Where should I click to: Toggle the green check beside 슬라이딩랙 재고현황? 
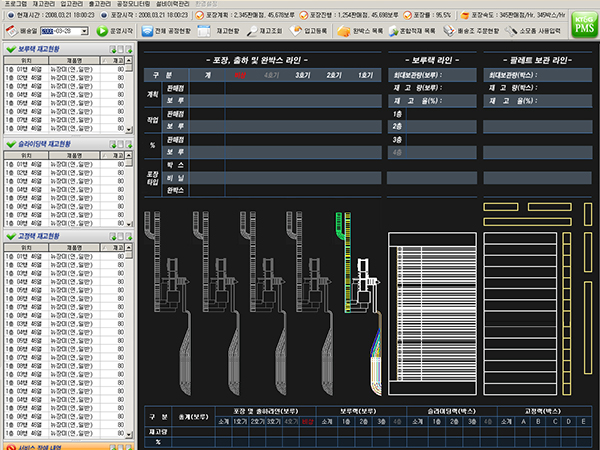point(9,142)
